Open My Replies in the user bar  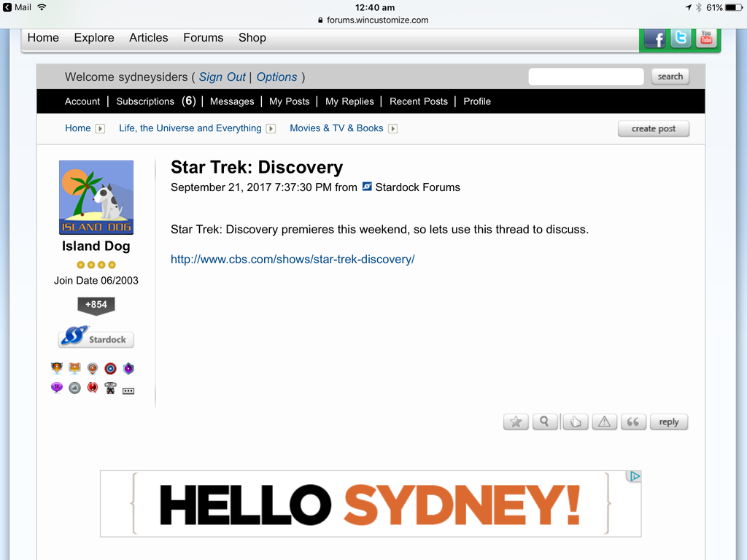pyautogui.click(x=349, y=101)
